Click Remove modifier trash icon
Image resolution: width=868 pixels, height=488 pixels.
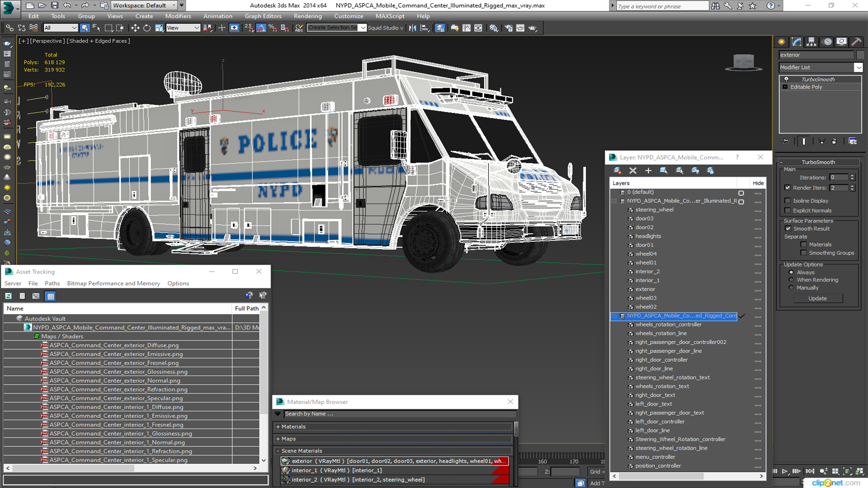click(x=834, y=141)
